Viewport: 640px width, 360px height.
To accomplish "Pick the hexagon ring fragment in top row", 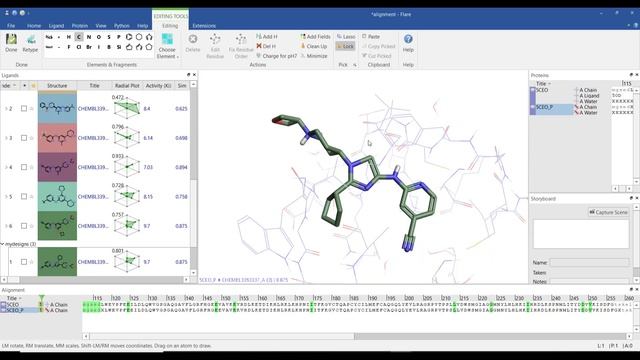I will coord(139,37).
